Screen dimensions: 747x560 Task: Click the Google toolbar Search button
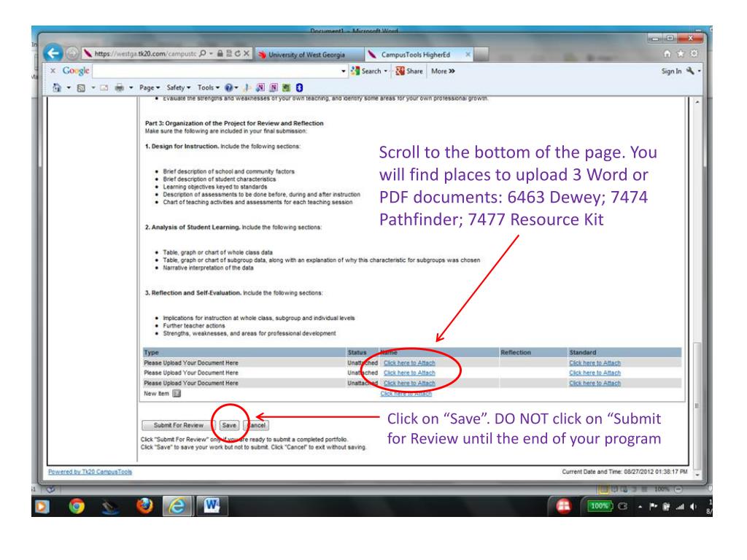point(366,71)
